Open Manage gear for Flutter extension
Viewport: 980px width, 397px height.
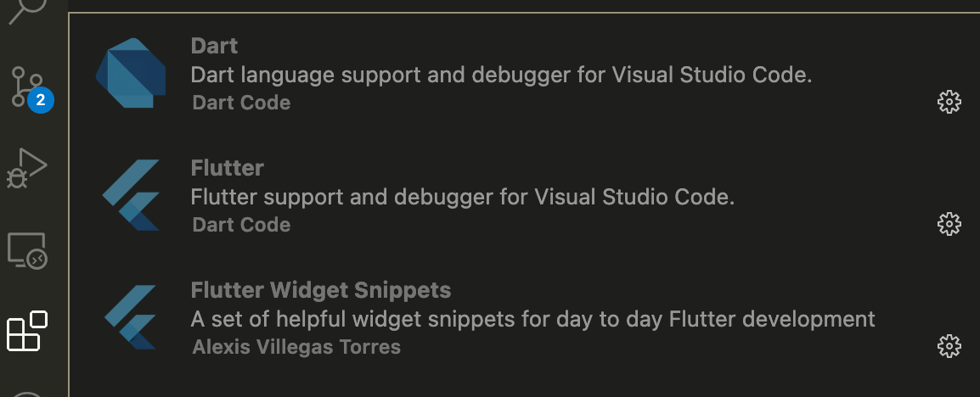949,224
